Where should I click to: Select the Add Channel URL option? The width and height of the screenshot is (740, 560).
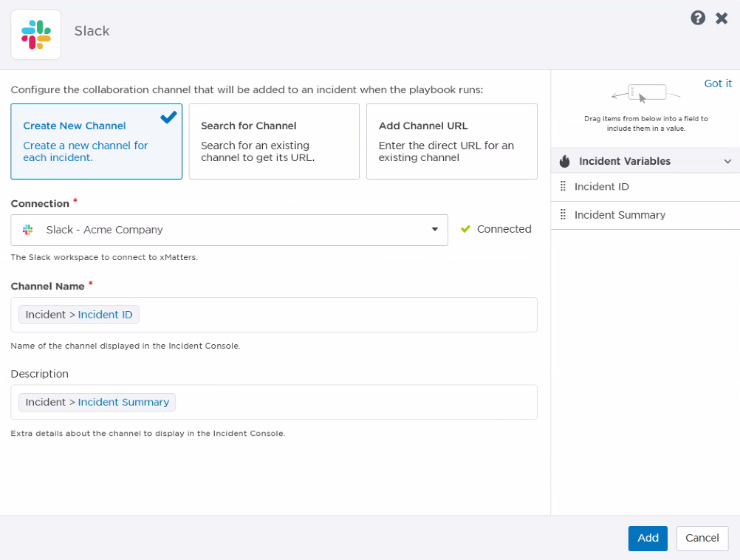point(452,141)
